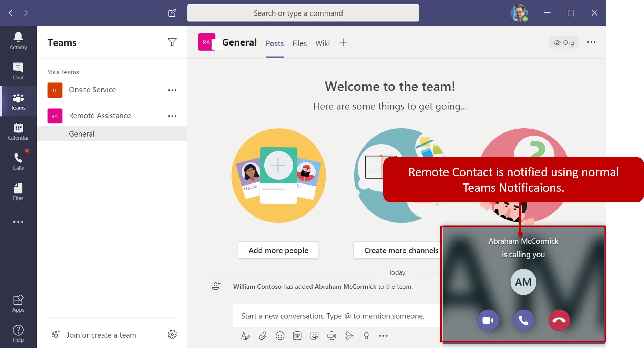The width and height of the screenshot is (644, 348).
Task: Go back with the back arrow
Action: click(x=11, y=13)
